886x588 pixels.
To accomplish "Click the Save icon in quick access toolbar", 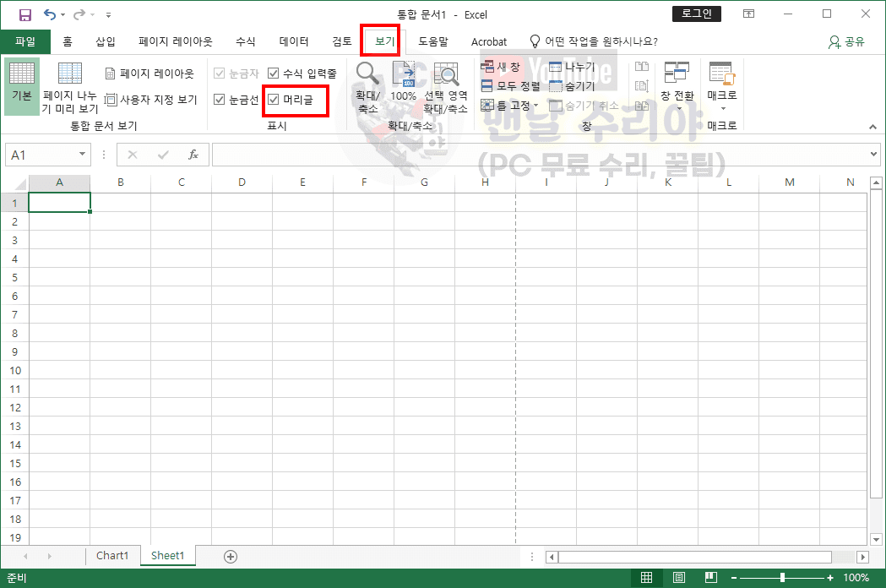I will pos(24,14).
